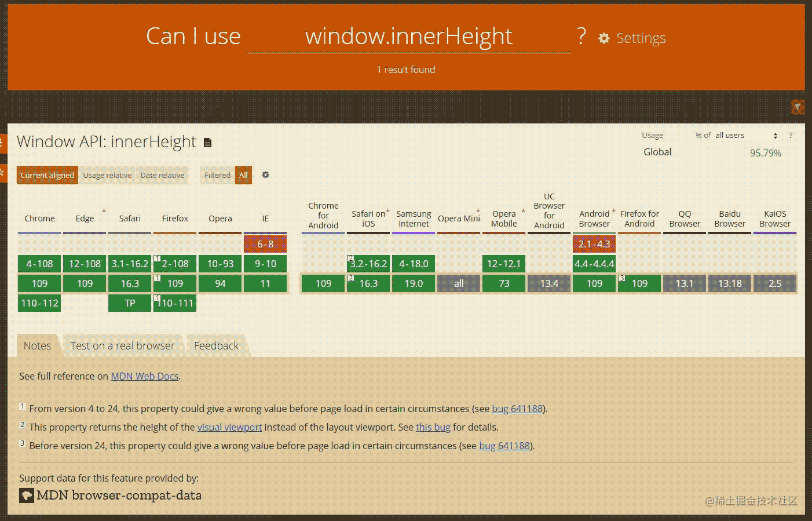
Task: Click the small gear icon next to All
Action: (265, 175)
